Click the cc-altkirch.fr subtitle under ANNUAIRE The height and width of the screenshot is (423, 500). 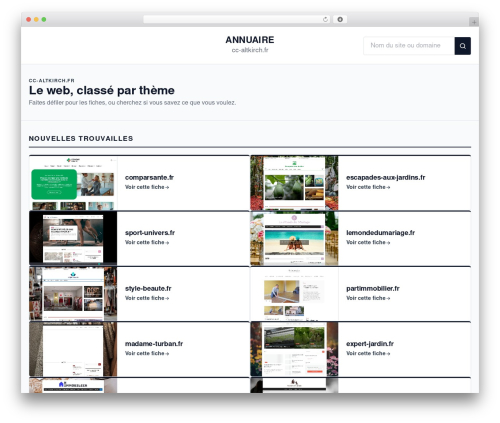(x=250, y=50)
